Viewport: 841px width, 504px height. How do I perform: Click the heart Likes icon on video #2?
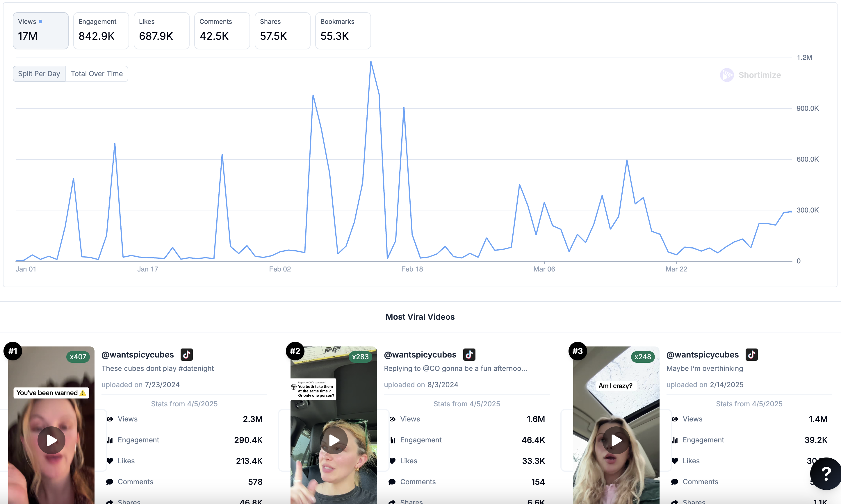coord(393,461)
